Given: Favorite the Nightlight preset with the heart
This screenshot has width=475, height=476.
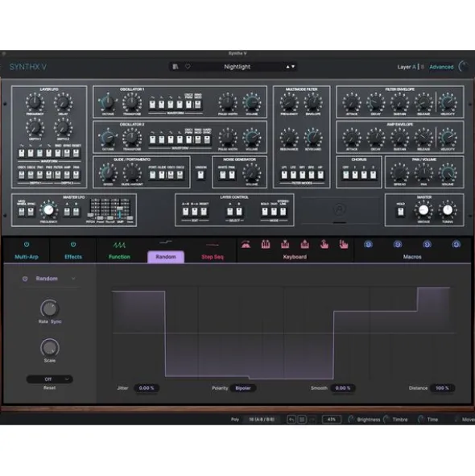Looking at the screenshot, I should [188, 67].
